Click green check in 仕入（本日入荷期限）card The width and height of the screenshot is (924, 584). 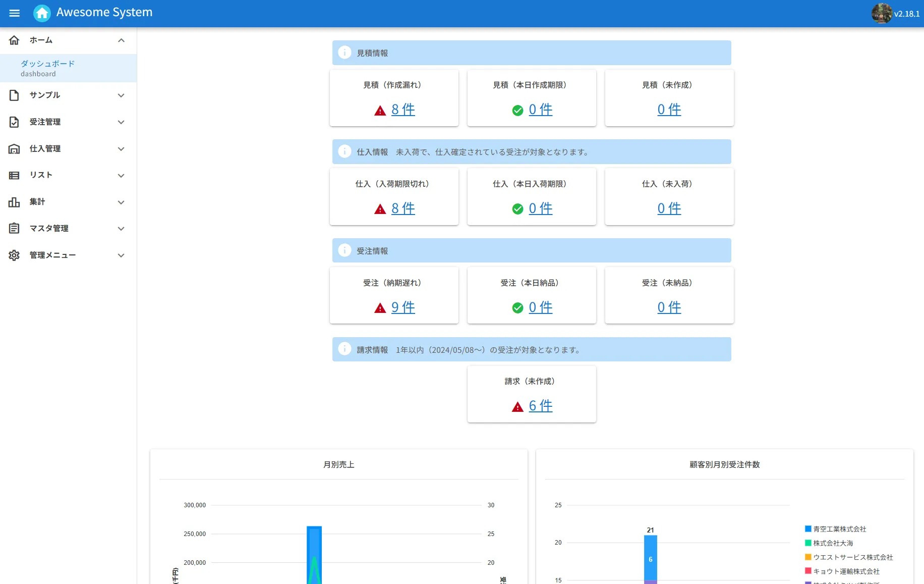(517, 209)
